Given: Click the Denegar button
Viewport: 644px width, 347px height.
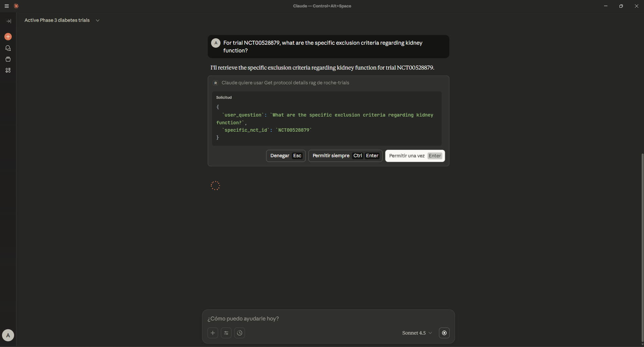Looking at the screenshot, I should point(286,156).
